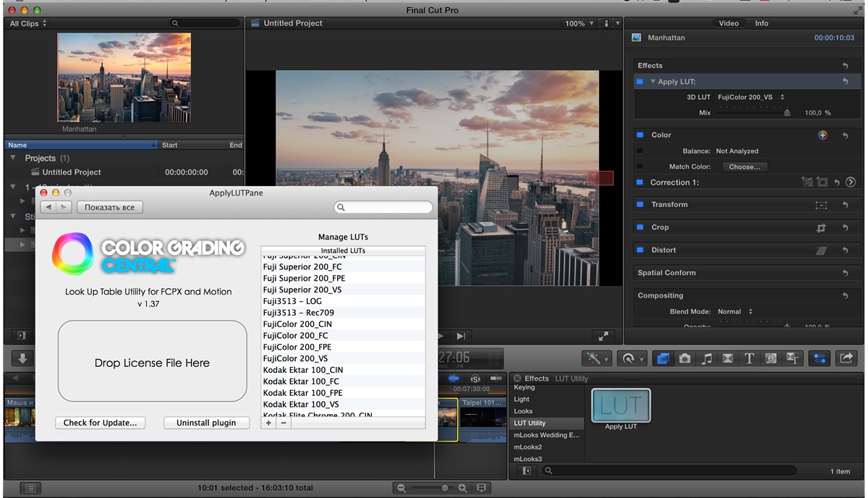
Task: Open the Themes browser
Action: tap(793, 358)
